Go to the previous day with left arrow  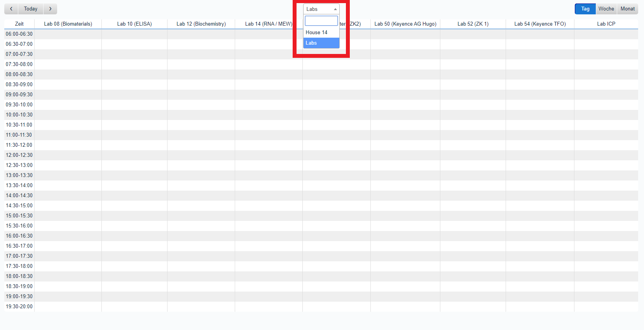(11, 9)
